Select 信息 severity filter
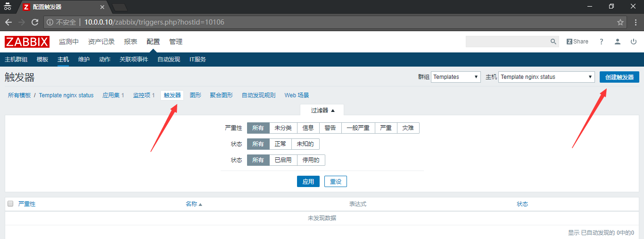This screenshot has height=239, width=644. (308, 128)
